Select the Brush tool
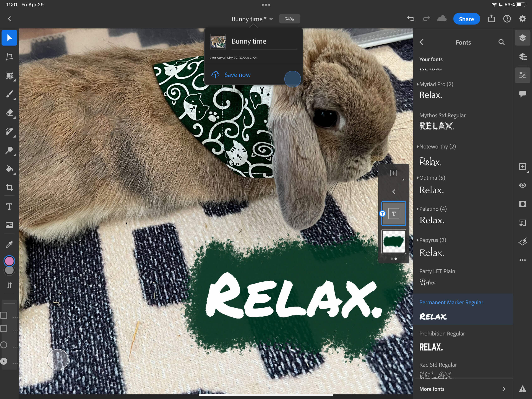This screenshot has width=532, height=399. coord(9,94)
